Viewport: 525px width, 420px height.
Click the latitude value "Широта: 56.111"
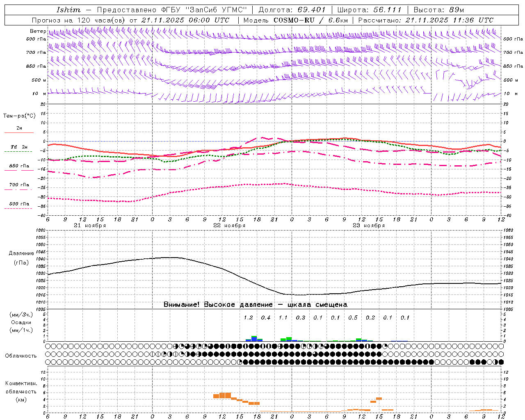pos(370,10)
